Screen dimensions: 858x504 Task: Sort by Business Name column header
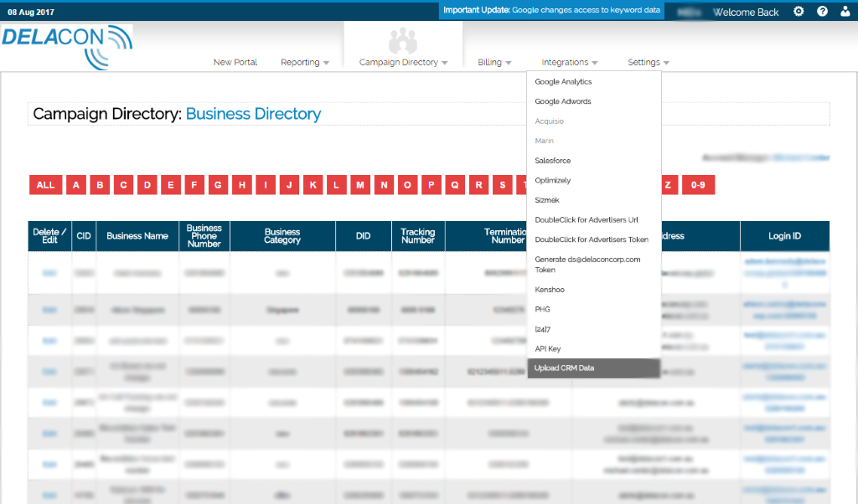137,236
